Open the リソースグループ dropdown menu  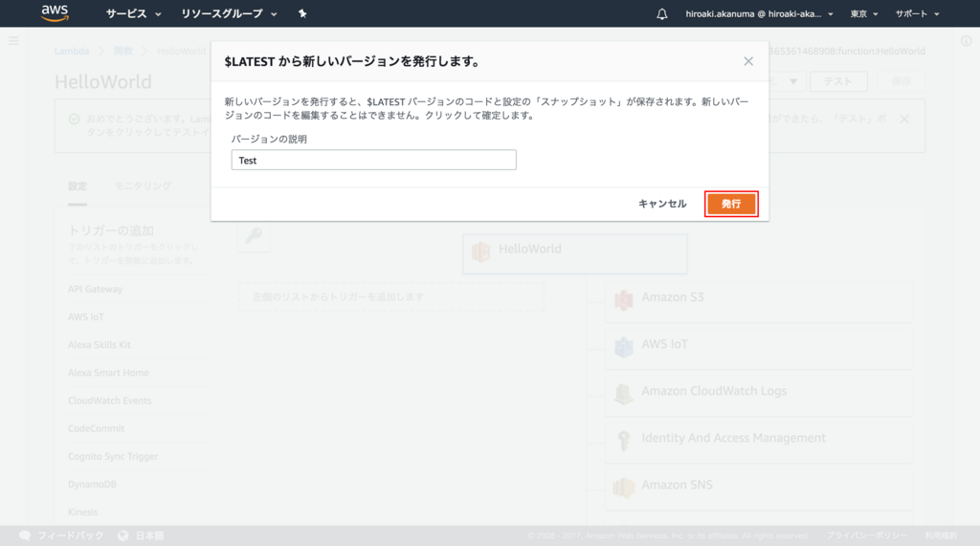tap(229, 13)
